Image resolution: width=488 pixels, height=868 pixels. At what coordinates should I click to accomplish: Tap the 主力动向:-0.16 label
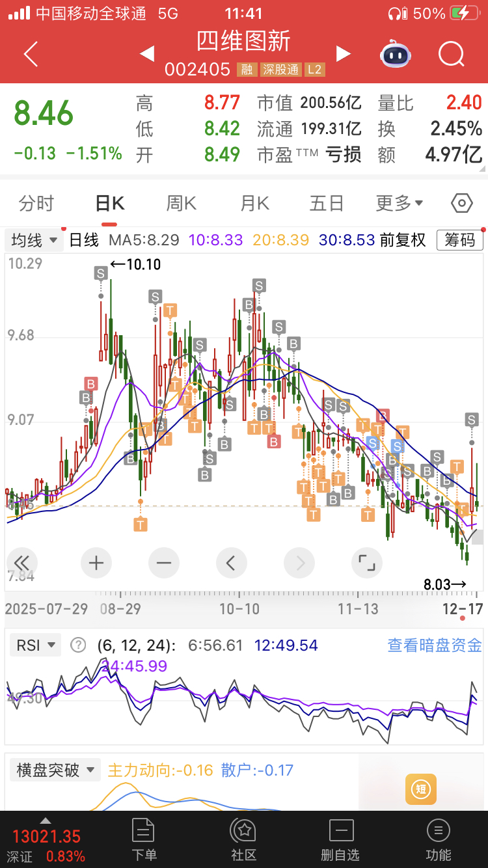(160, 770)
